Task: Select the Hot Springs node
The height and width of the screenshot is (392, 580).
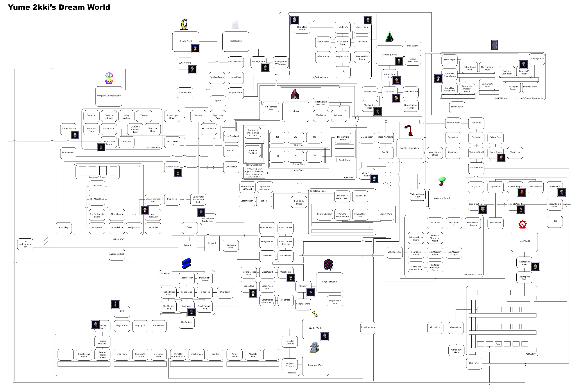Action: (187, 322)
